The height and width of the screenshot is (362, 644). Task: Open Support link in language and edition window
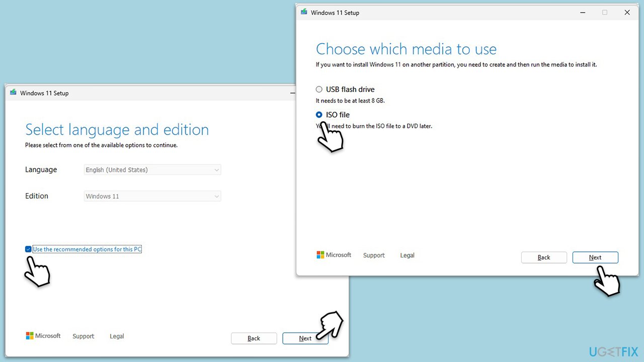pyautogui.click(x=83, y=336)
